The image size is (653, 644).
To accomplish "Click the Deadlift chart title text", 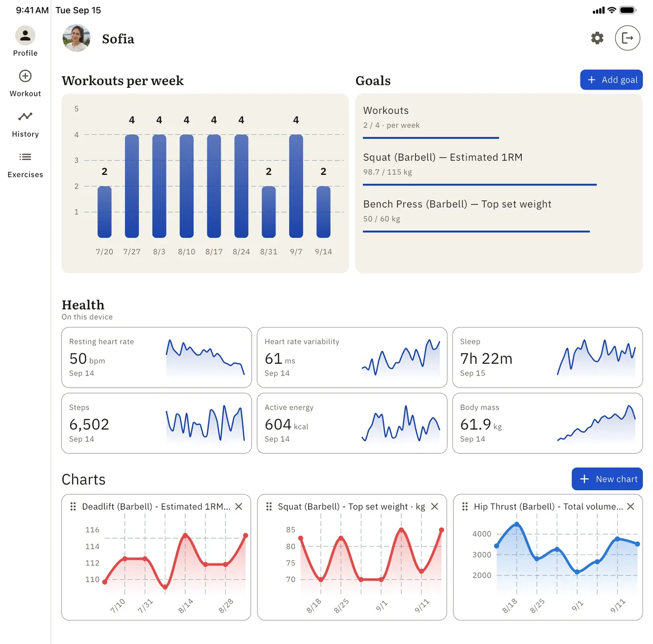I will (156, 507).
